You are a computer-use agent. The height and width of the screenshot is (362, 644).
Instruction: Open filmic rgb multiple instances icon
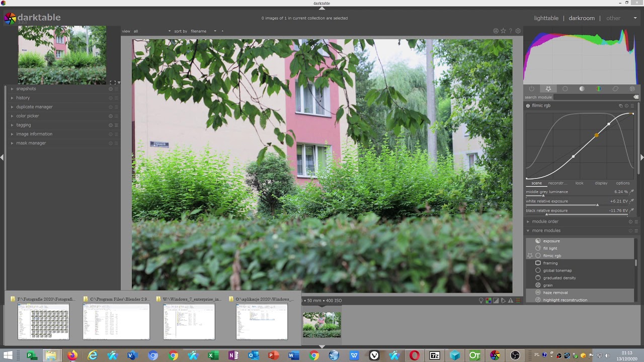pyautogui.click(x=621, y=106)
